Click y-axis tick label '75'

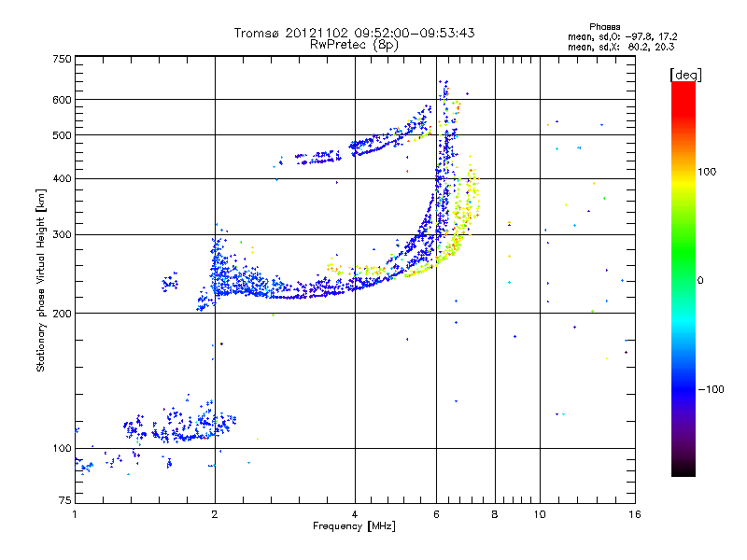(x=65, y=500)
